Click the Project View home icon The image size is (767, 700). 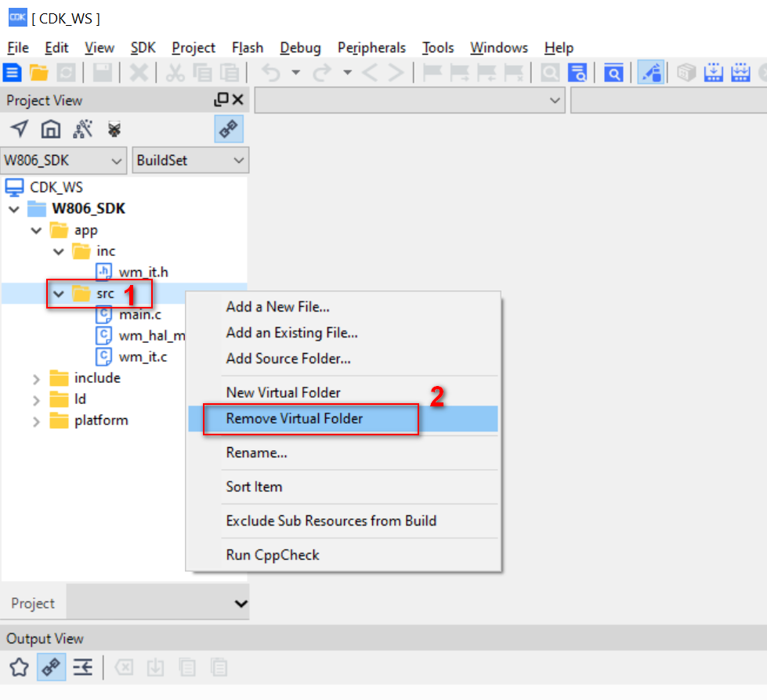click(51, 129)
